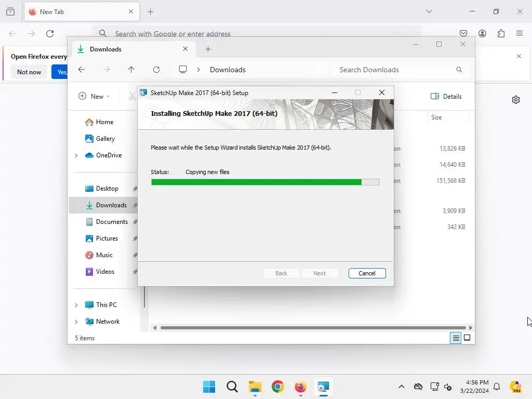Click Not now on Firefox prompt
This screenshot has width=532, height=399.
(29, 72)
